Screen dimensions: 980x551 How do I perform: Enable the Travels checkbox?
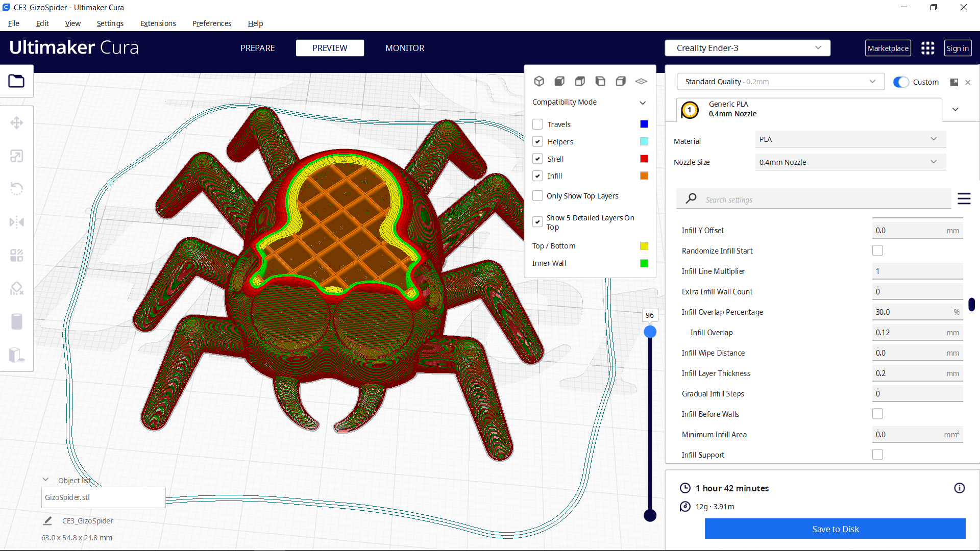click(537, 124)
